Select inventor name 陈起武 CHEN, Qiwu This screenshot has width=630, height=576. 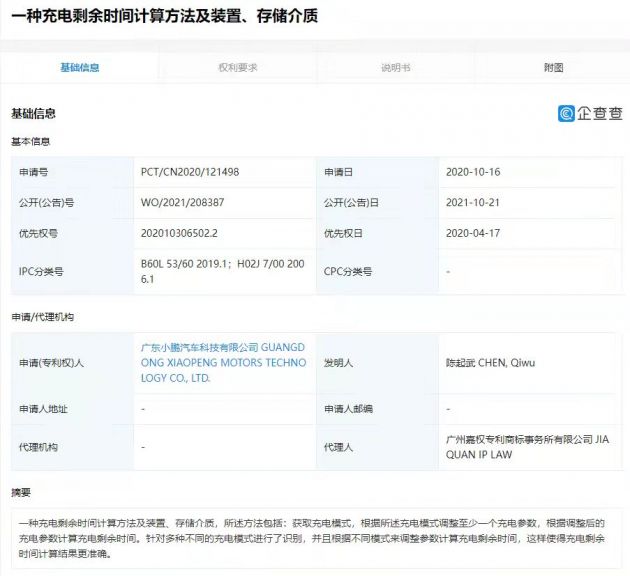(x=490, y=363)
